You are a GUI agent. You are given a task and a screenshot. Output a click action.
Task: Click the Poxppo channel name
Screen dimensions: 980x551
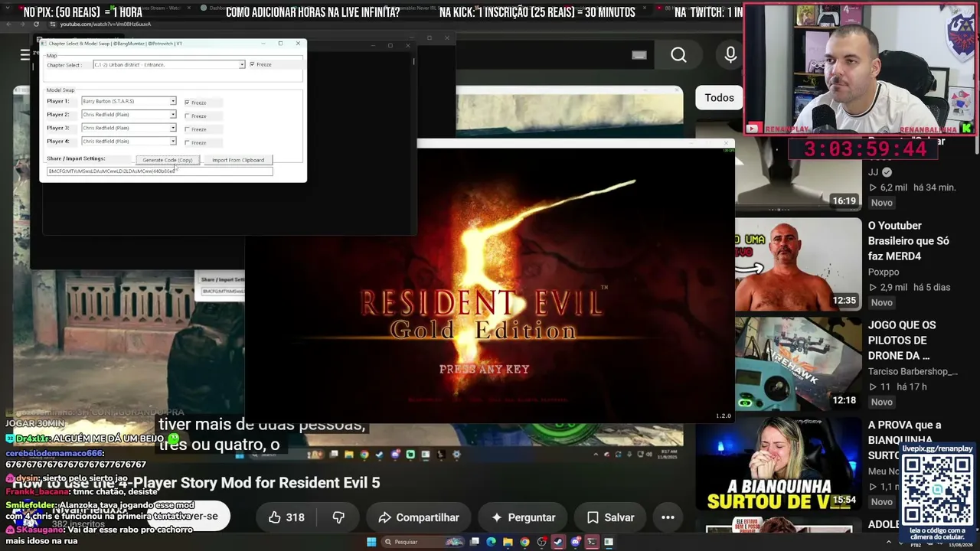pyautogui.click(x=883, y=272)
